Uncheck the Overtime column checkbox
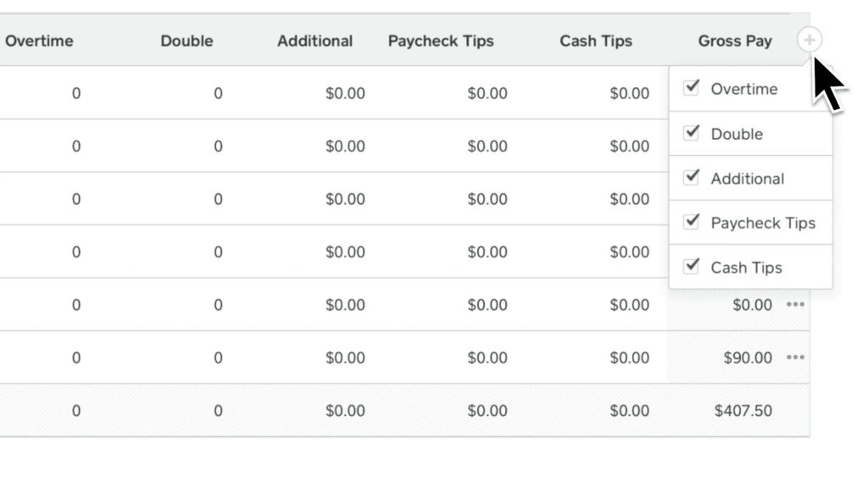 click(692, 87)
